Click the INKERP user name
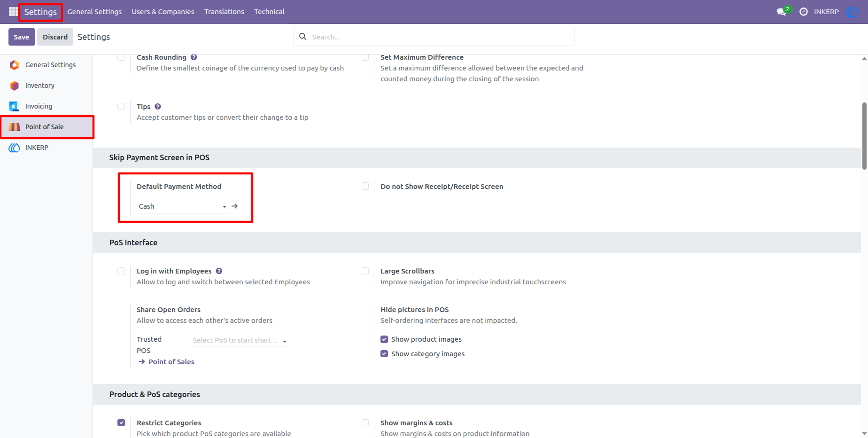 [x=826, y=12]
